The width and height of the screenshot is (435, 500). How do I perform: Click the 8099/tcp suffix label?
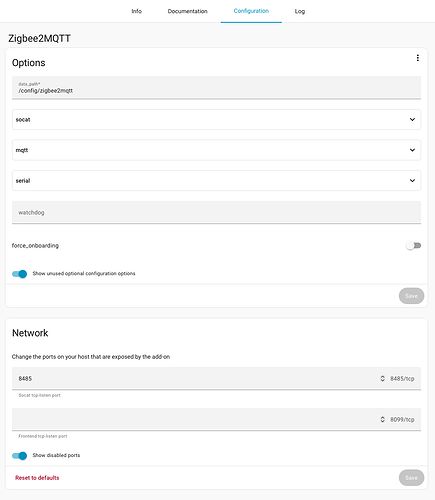(402, 419)
